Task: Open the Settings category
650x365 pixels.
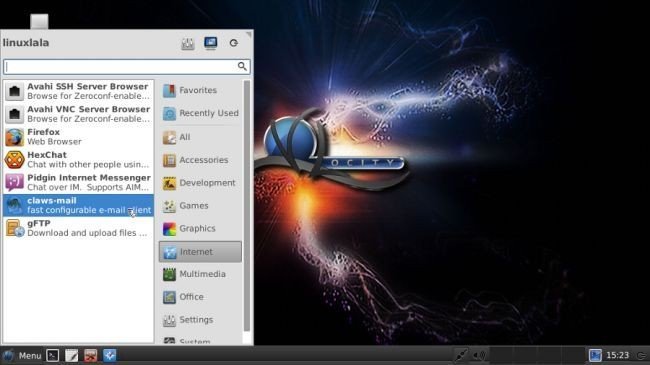Action: coord(200,320)
